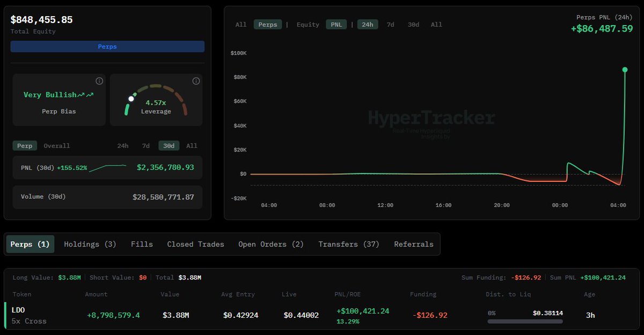
Task: Click the live price $0.44002
Action: [x=301, y=315]
